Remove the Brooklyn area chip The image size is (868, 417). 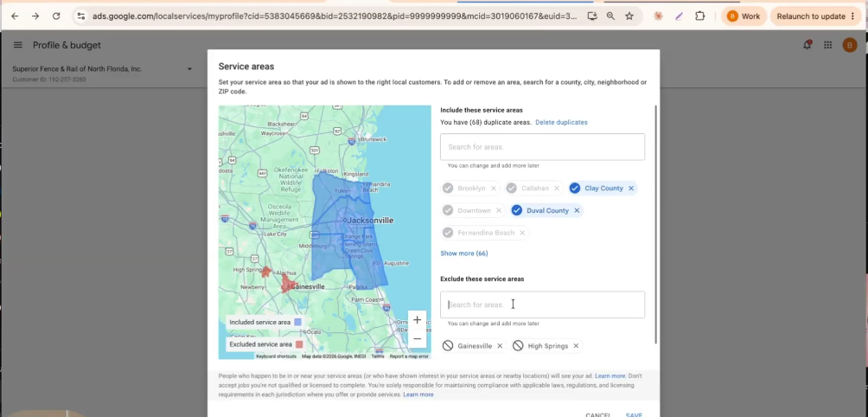coord(494,189)
